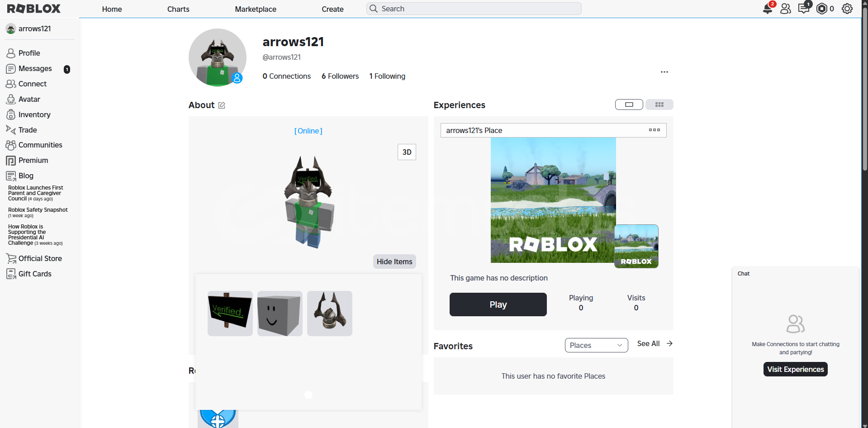Open the settings gear icon
Viewport: 868px width, 428px height.
tap(847, 9)
